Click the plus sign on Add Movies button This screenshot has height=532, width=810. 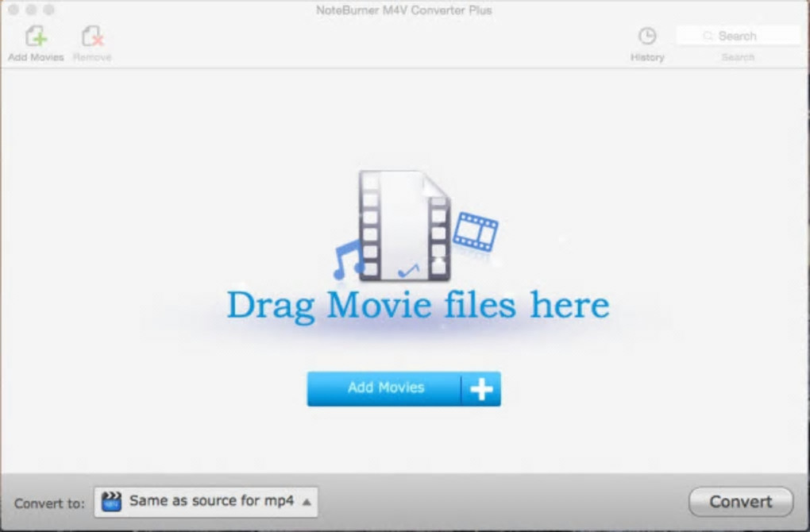pyautogui.click(x=481, y=389)
